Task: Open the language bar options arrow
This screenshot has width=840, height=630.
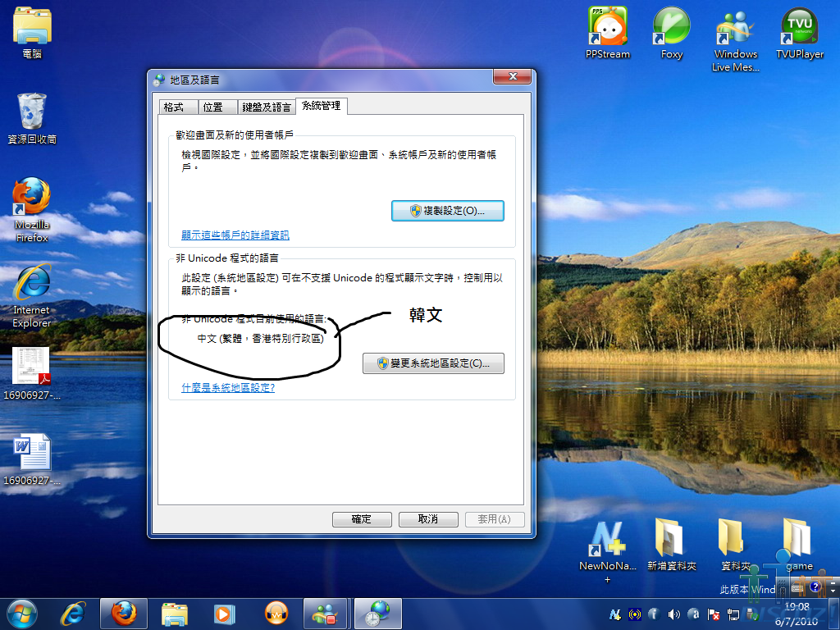Action: coord(833,591)
